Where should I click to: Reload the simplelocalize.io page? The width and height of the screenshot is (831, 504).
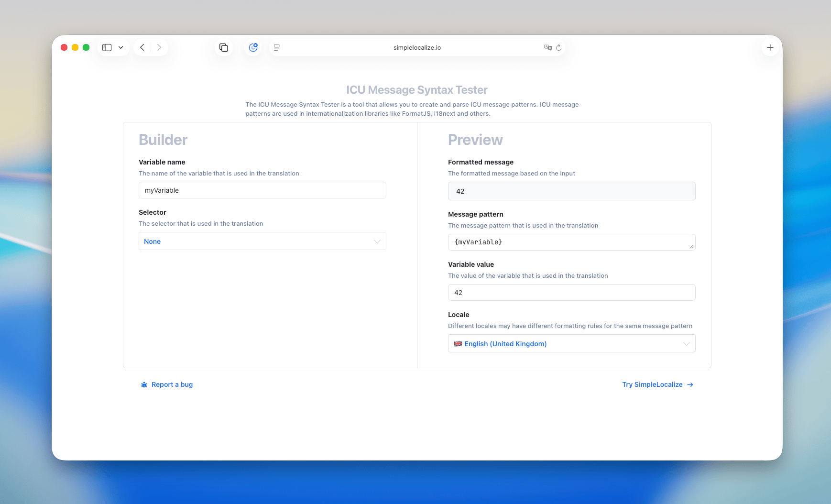[558, 47]
